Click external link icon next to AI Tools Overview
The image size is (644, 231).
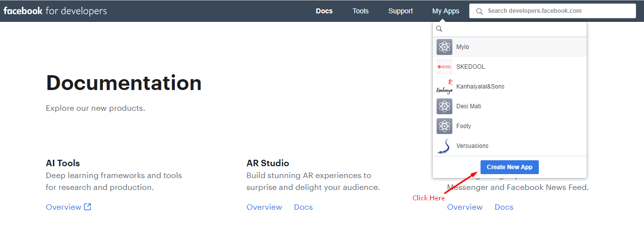click(x=87, y=207)
